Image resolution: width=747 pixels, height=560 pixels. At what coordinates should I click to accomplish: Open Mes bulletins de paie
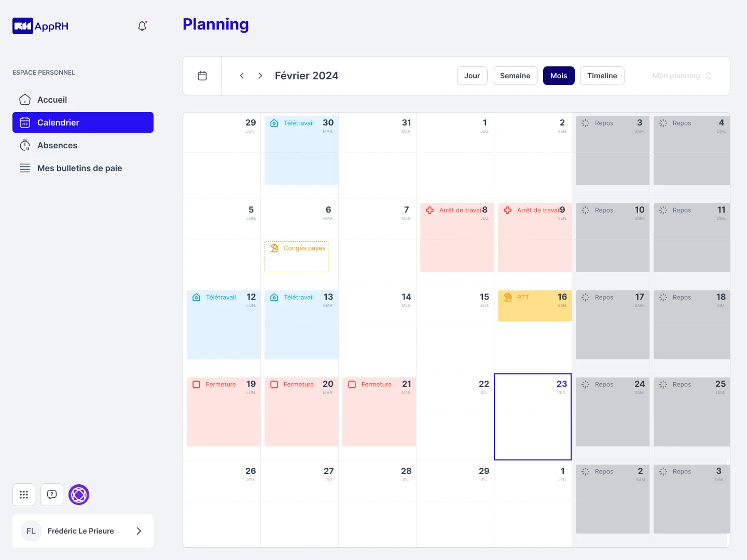(79, 168)
